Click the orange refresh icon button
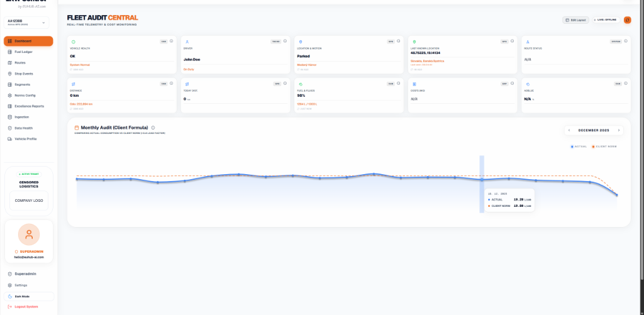The image size is (644, 315). pyautogui.click(x=627, y=20)
